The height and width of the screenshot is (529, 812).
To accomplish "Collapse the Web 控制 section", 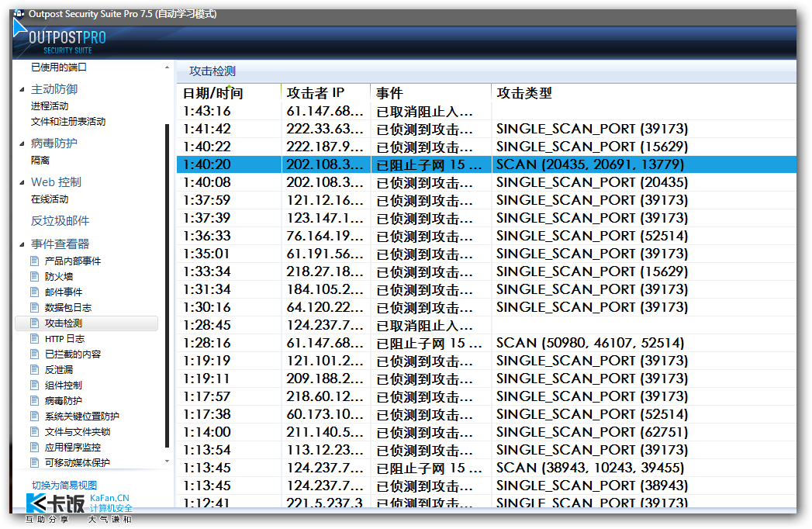I will (x=22, y=182).
